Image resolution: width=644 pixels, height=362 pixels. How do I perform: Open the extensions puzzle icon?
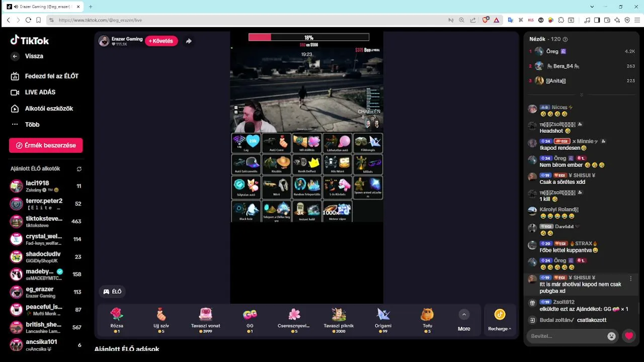[x=561, y=20]
